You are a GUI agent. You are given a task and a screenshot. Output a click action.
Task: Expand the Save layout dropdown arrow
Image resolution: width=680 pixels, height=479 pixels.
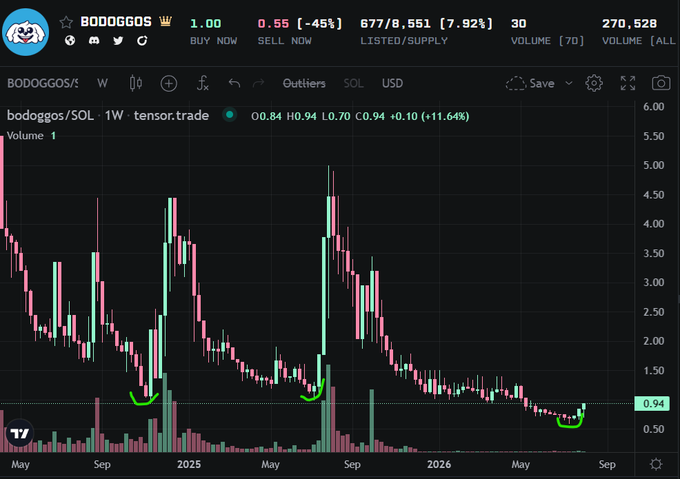569,83
